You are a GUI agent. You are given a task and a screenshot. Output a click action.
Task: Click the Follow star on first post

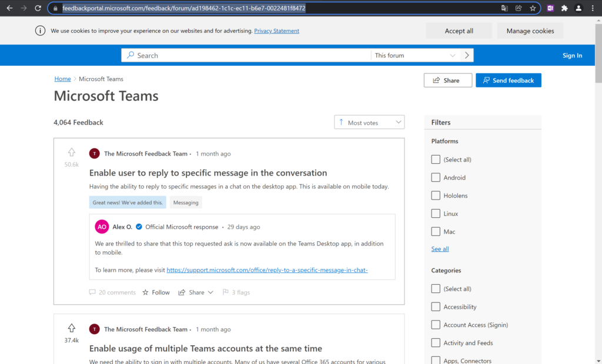(x=146, y=292)
